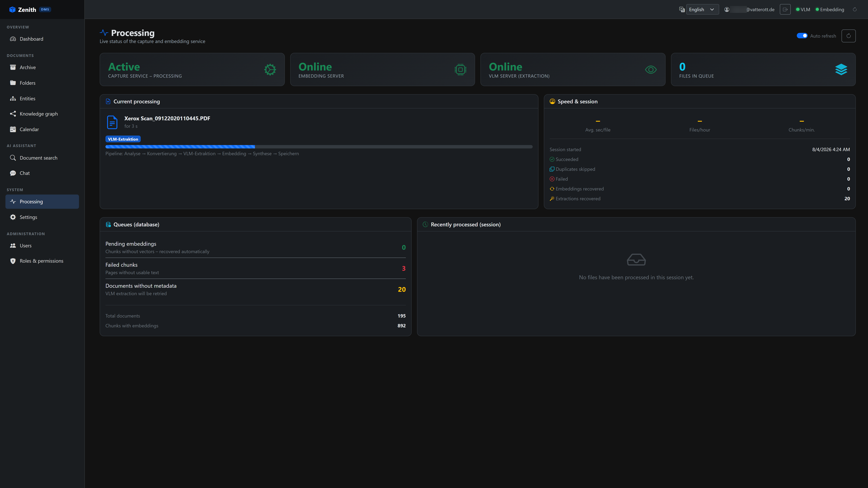Click the Roles & permissions shield icon
The width and height of the screenshot is (868, 488).
[13, 261]
